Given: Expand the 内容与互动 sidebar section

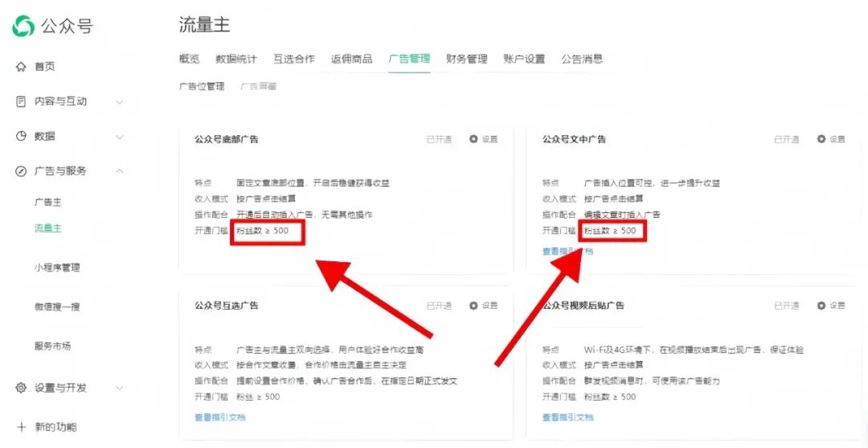Looking at the screenshot, I should point(120,102).
